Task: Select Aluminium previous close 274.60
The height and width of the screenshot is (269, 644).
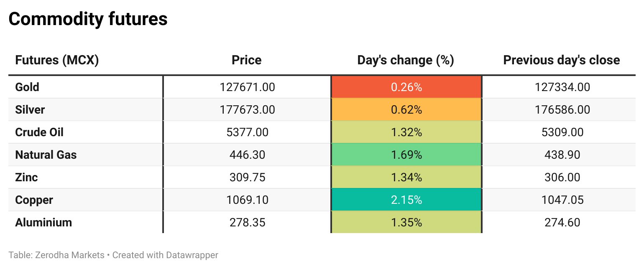Action: [x=562, y=223]
